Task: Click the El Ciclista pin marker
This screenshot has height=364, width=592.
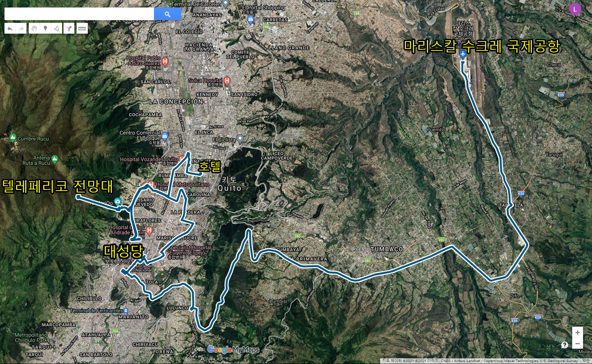Action: tap(240, 139)
